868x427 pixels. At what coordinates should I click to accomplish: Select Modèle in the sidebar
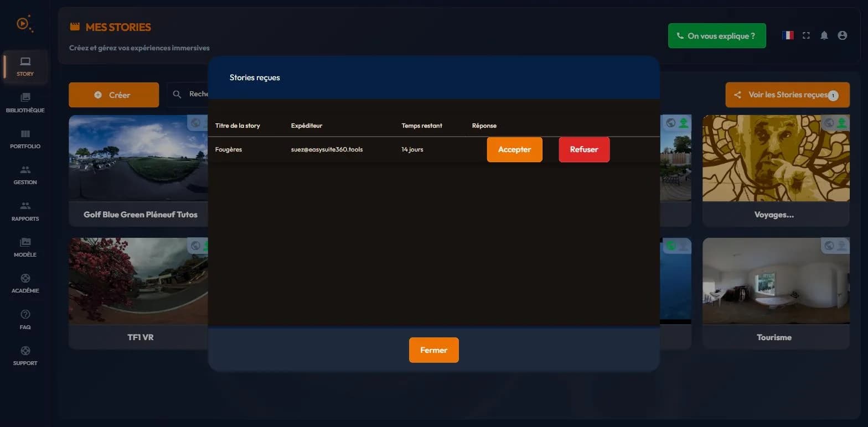(x=25, y=248)
